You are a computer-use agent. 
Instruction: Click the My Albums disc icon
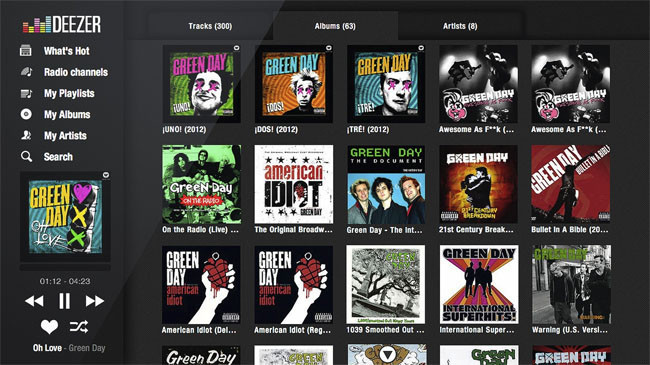26,114
